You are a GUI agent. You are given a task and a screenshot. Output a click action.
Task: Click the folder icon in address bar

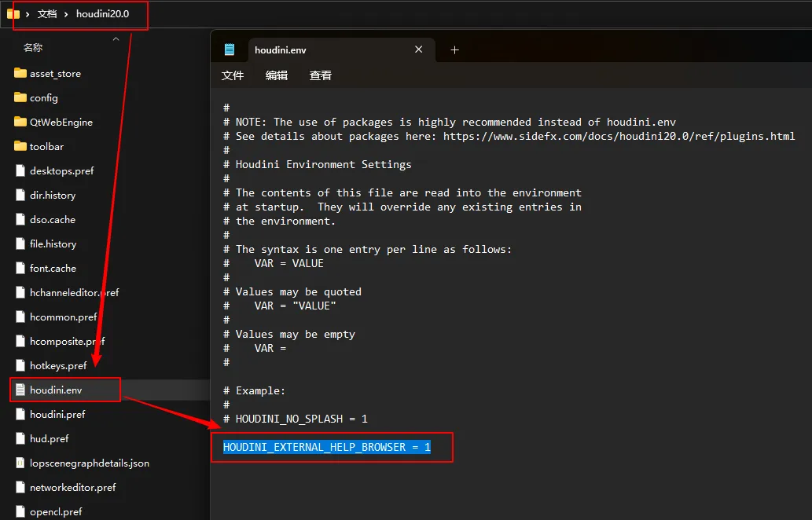point(13,14)
